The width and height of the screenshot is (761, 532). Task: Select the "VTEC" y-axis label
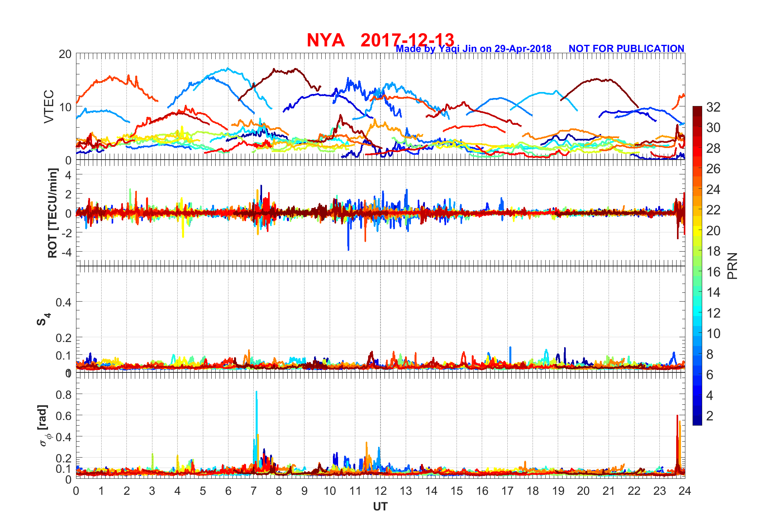48,106
